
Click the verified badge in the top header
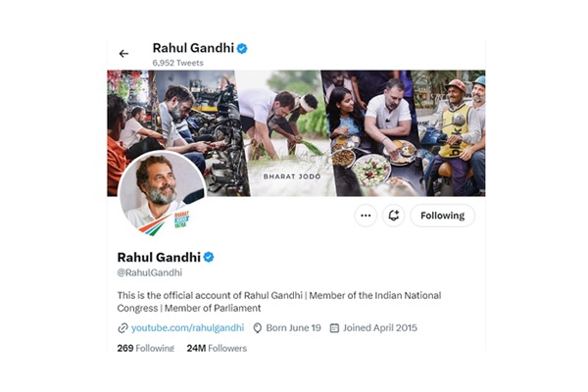pyautogui.click(x=242, y=48)
